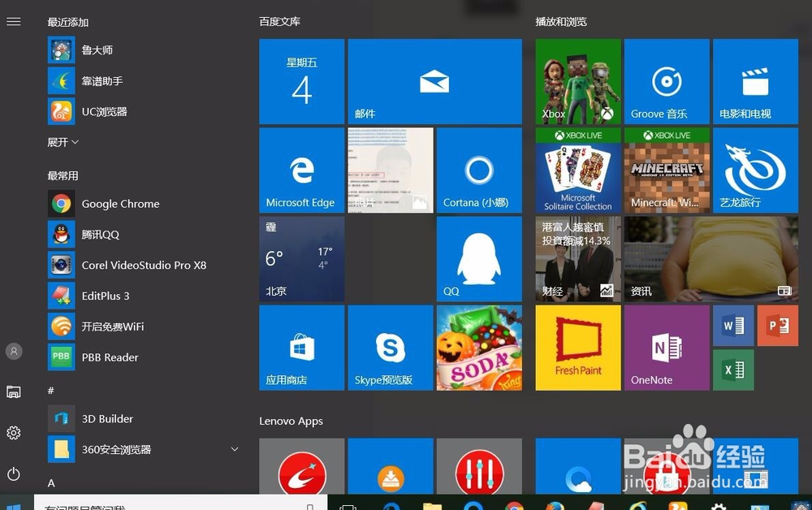Open the 财经 finance news tile
The width and height of the screenshot is (812, 510).
(578, 259)
